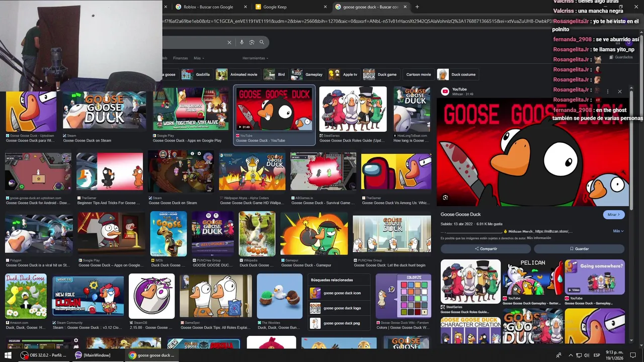
Task: Click the Mirar button
Action: 614,215
